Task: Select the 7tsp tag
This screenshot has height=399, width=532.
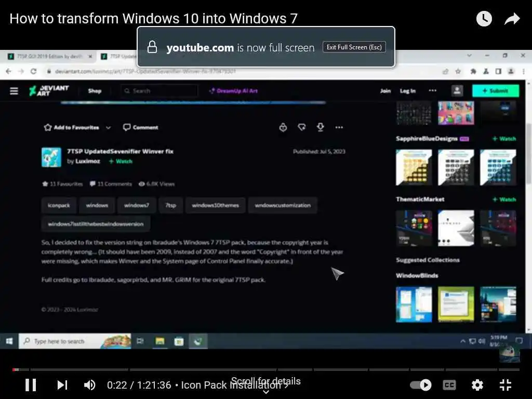Action: tap(170, 205)
